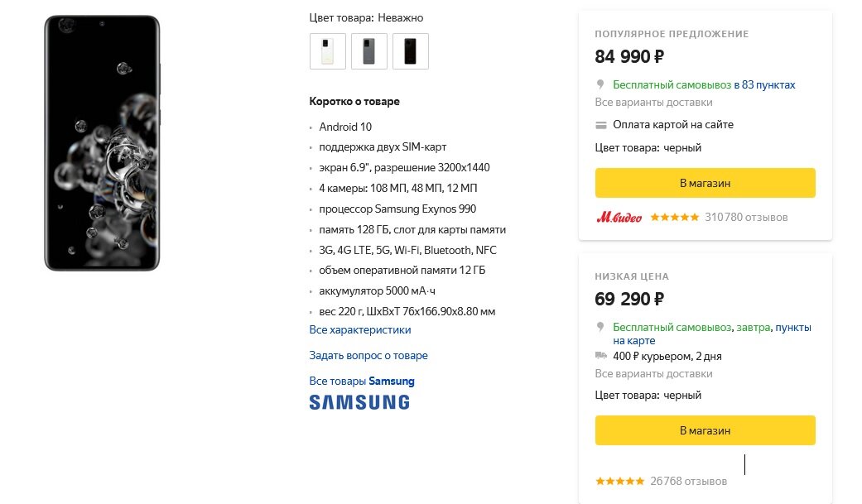Open the Samsung brand logo
Screen dimensions: 862x504
coord(359,402)
